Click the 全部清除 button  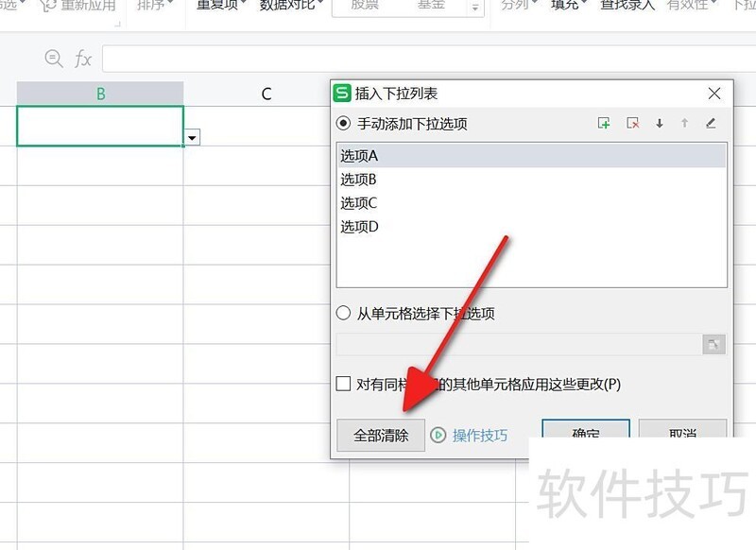381,436
